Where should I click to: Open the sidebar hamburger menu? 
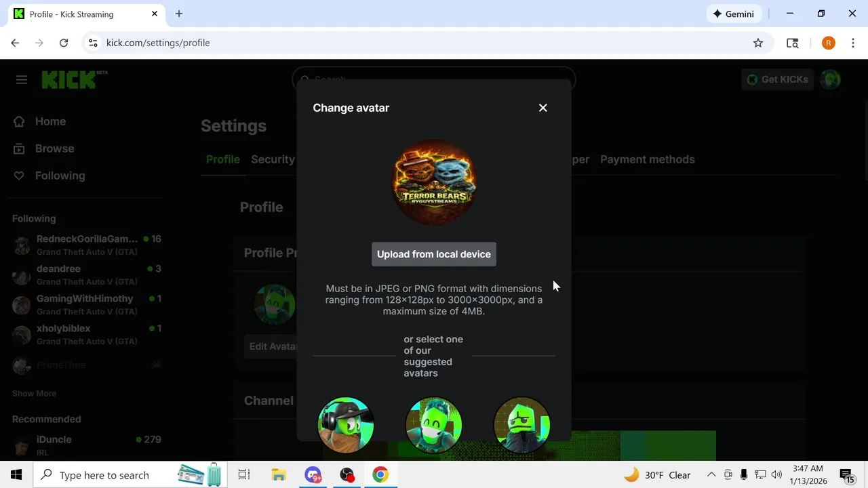click(22, 80)
